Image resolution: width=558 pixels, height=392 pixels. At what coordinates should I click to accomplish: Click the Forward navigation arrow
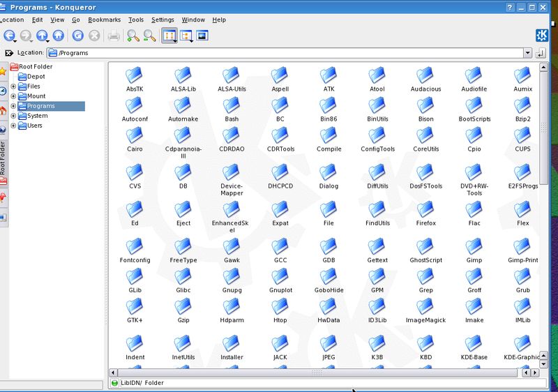(x=25, y=35)
